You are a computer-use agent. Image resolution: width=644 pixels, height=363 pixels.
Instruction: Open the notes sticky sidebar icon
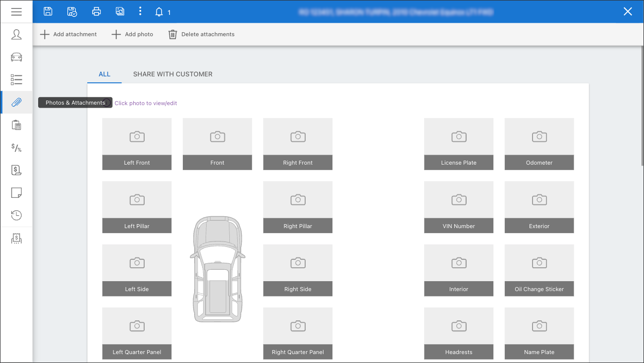pos(16,193)
